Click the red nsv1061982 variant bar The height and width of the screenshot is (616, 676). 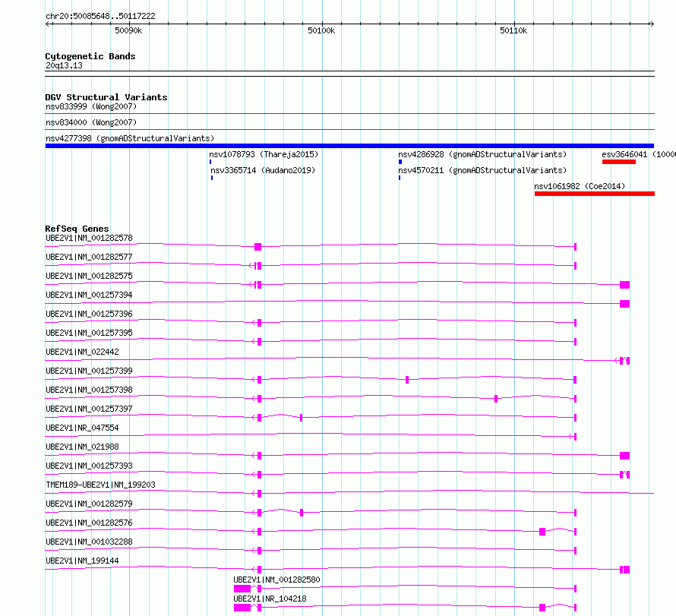pos(595,194)
